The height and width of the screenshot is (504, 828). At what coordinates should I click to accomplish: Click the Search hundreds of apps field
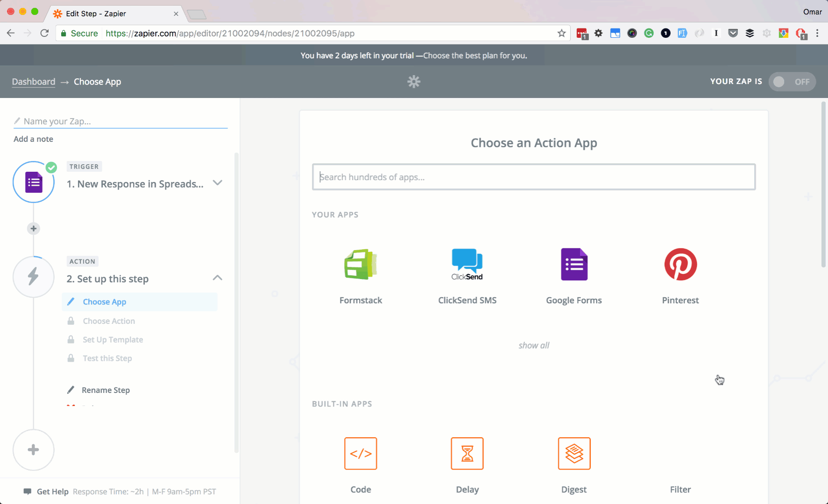[534, 177]
